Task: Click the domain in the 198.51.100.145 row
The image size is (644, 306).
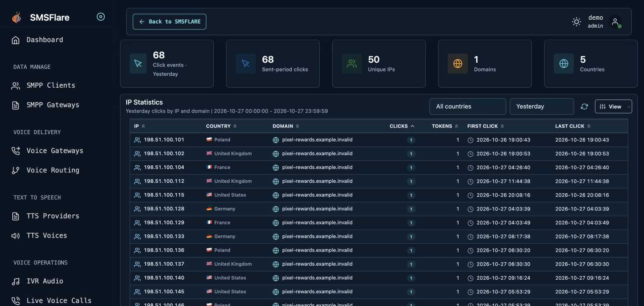Action: click(317, 292)
